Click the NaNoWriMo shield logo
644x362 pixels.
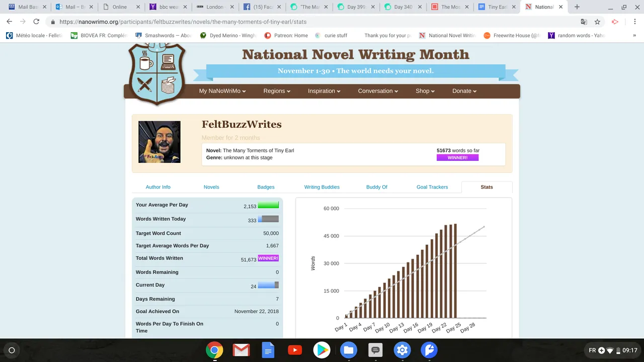[157, 73]
